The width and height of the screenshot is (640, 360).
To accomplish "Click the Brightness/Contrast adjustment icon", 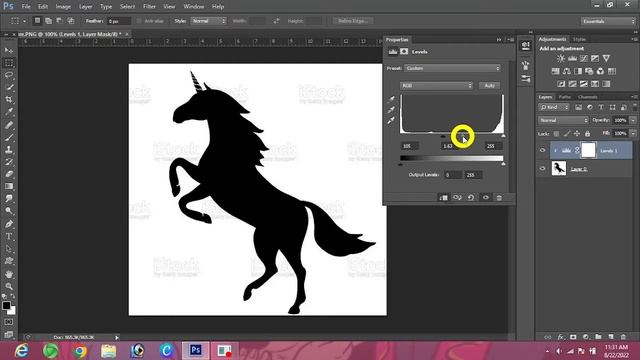I will (561, 59).
